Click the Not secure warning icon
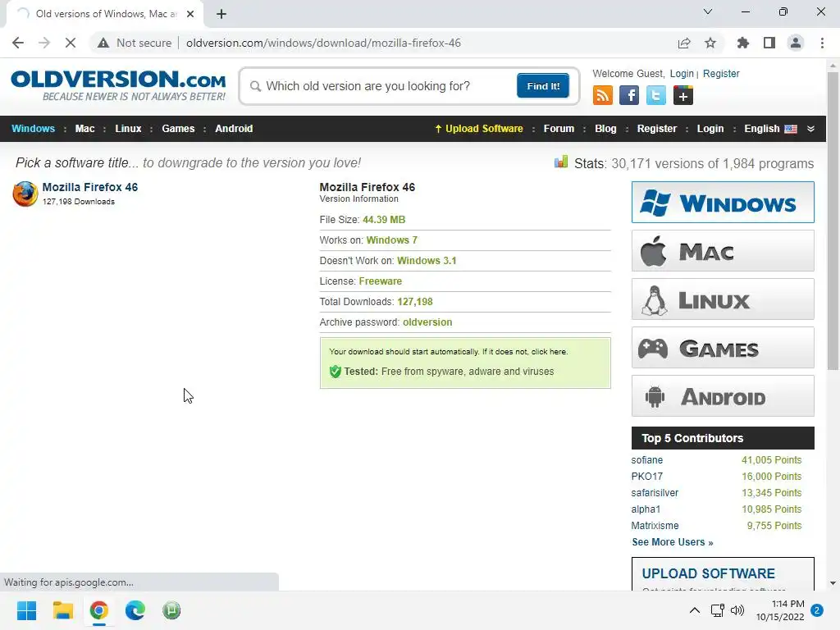This screenshot has width=840, height=630. tap(103, 43)
